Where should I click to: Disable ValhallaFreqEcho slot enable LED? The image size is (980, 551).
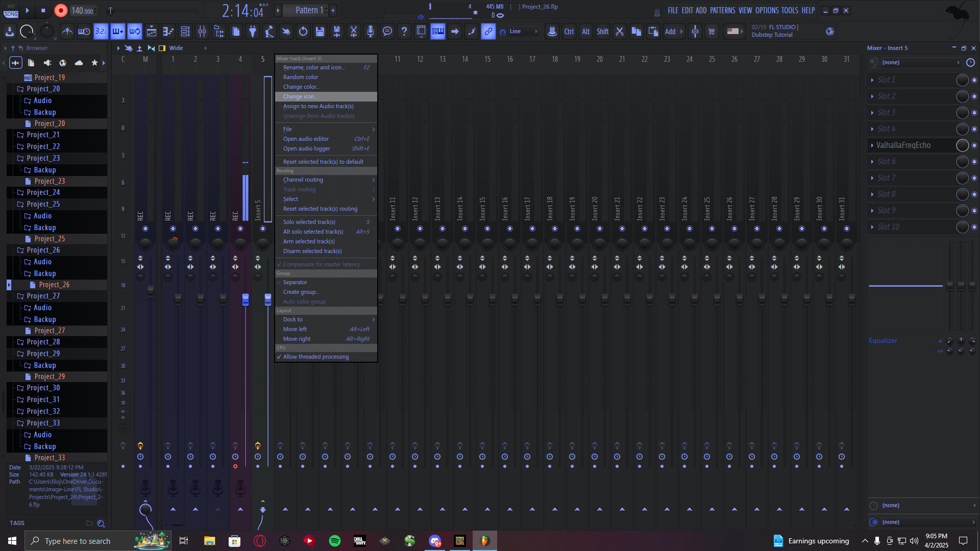[x=974, y=145]
